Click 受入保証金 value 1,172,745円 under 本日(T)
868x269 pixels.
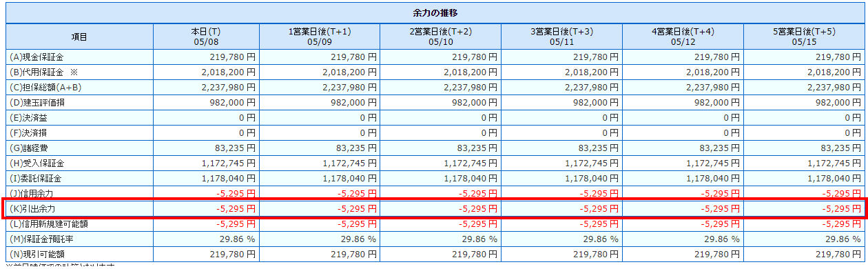[229, 163]
